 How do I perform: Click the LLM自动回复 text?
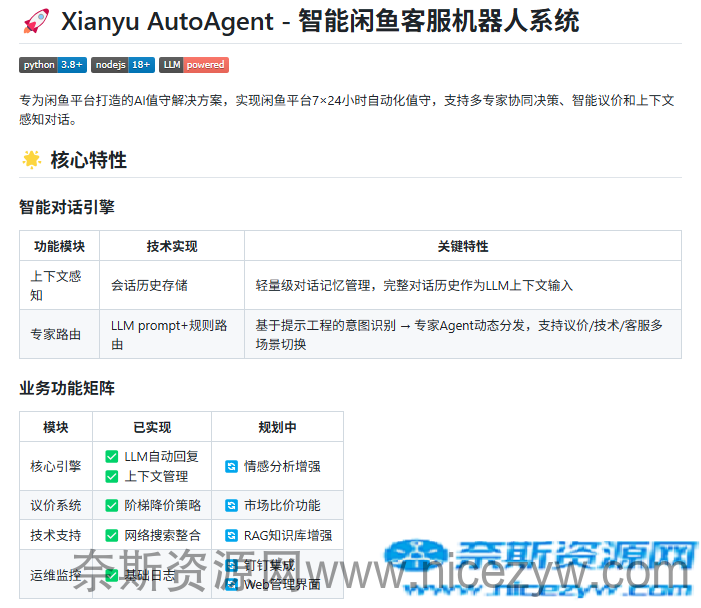pos(161,456)
